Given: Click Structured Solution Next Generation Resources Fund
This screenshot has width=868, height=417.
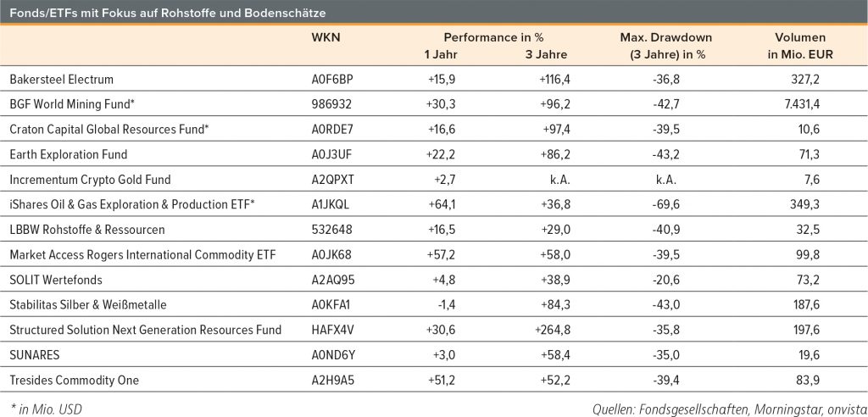Looking at the screenshot, I should click(x=145, y=330).
